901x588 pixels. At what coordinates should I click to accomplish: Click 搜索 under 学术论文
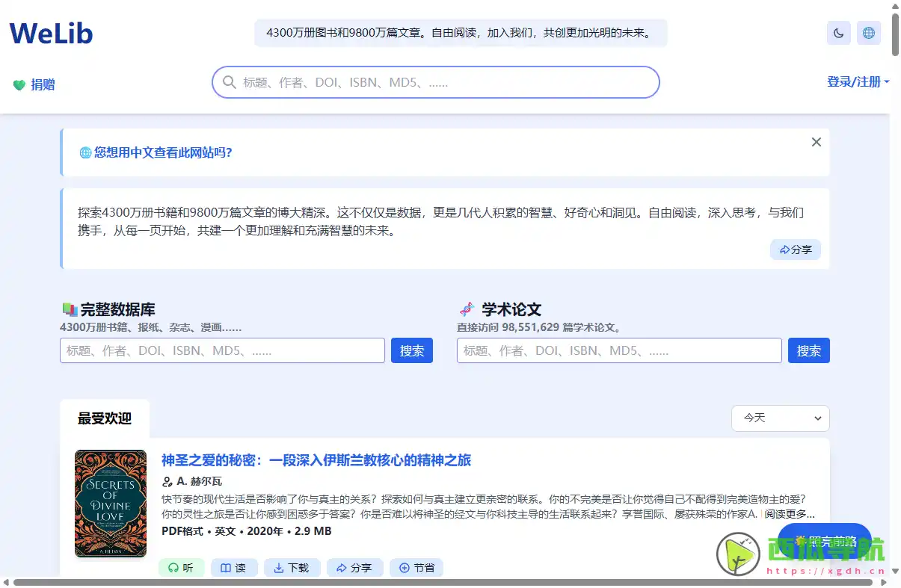tap(808, 350)
